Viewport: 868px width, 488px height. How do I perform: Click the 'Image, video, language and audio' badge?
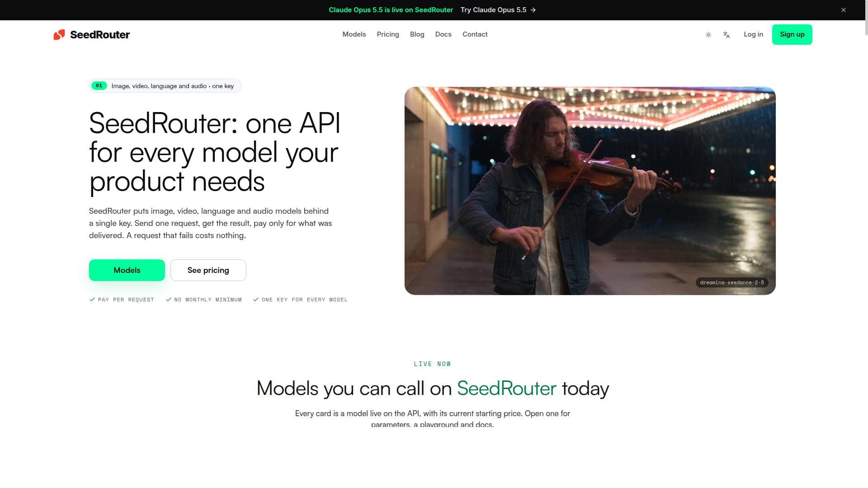165,86
